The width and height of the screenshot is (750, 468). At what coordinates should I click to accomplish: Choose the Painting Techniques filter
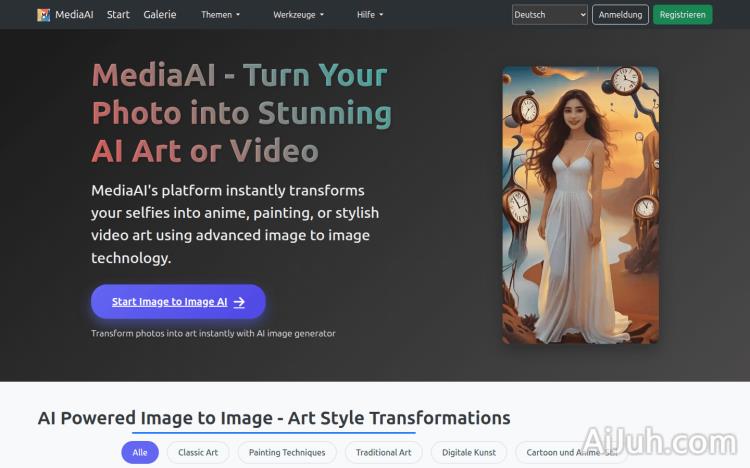point(287,452)
